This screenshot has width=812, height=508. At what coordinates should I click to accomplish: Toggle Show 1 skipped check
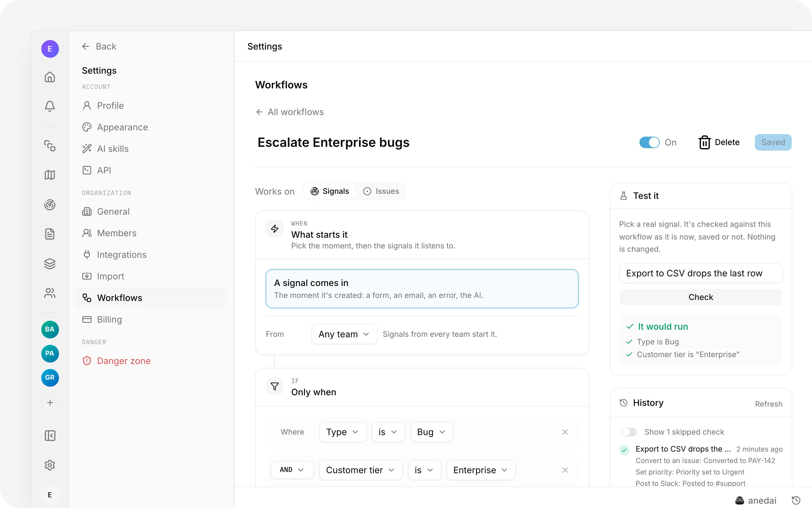pos(629,432)
